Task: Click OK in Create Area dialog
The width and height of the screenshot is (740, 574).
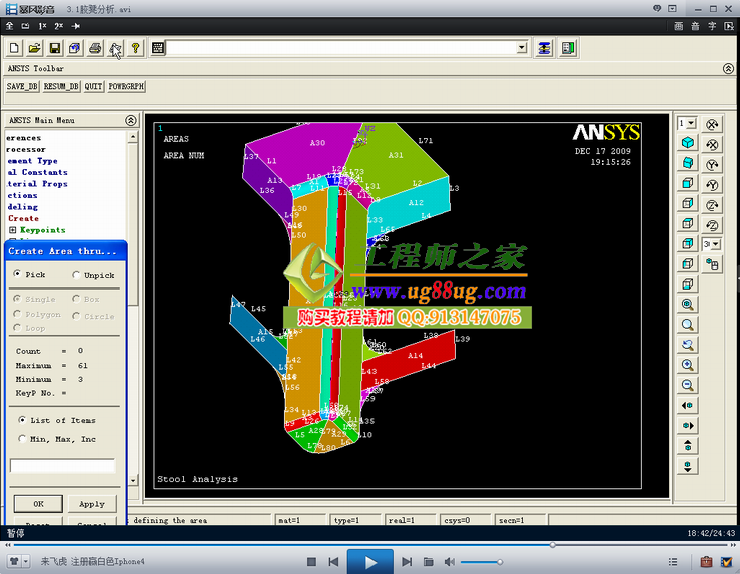Action: tap(38, 504)
